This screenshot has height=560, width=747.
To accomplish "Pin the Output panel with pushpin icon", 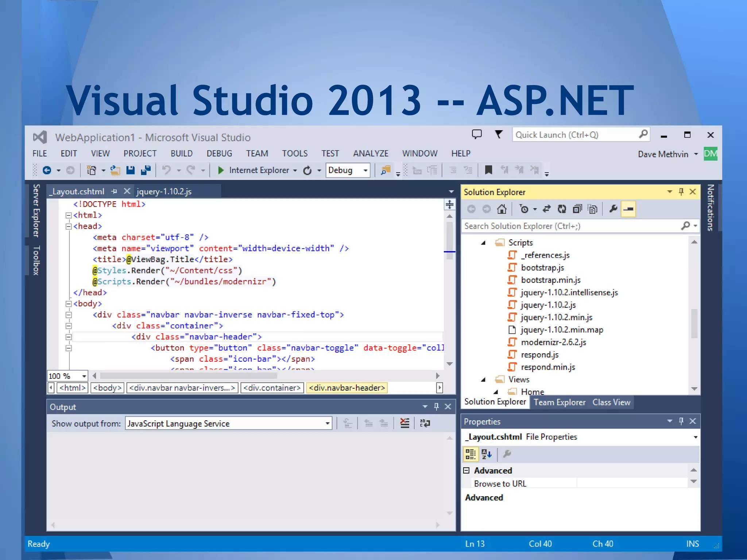I will pyautogui.click(x=436, y=407).
